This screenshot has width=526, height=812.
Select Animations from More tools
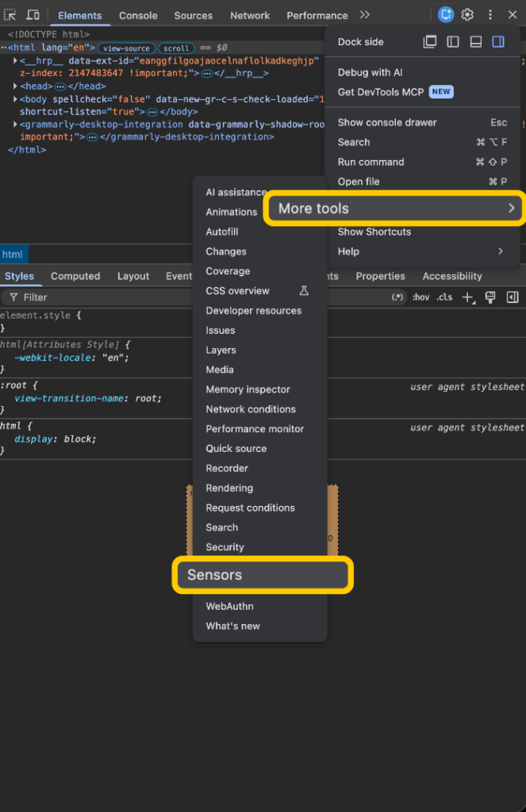[x=231, y=212]
